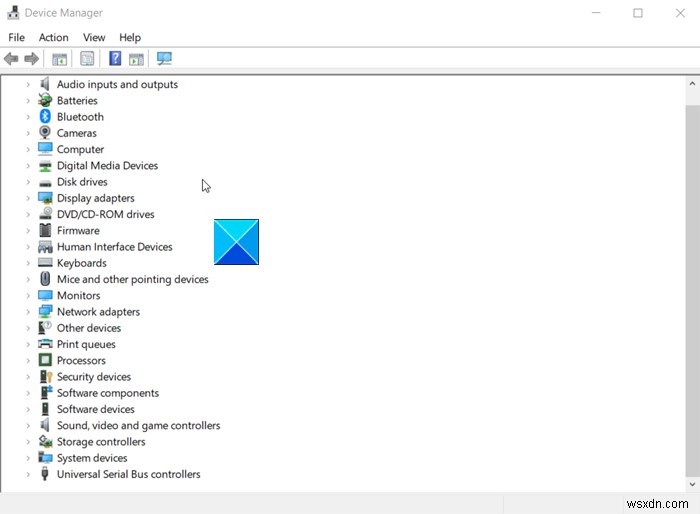This screenshot has width=700, height=514.
Task: Expand the Firmware chevron
Action: [28, 230]
